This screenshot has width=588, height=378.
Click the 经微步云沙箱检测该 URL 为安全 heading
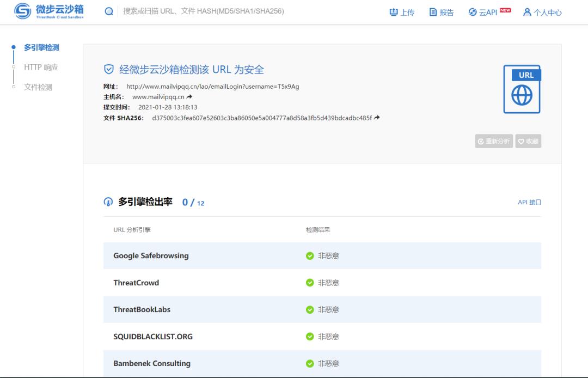192,69
